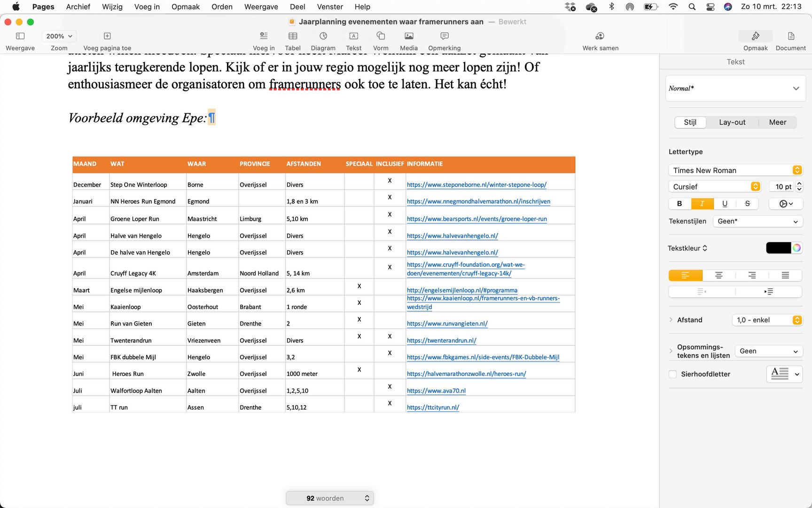This screenshot has width=812, height=508.
Task: Click the black Tekstkleur swatch
Action: pyautogui.click(x=779, y=248)
